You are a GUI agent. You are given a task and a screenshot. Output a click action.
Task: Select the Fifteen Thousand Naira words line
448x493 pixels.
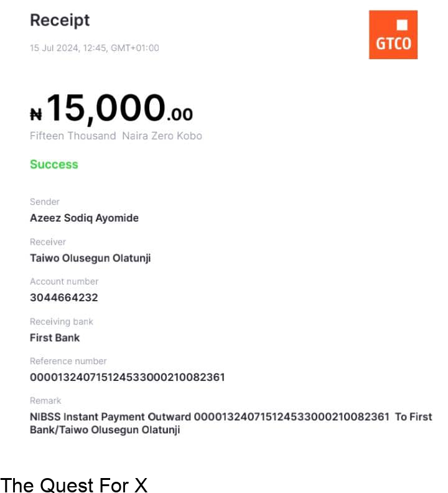click(116, 136)
